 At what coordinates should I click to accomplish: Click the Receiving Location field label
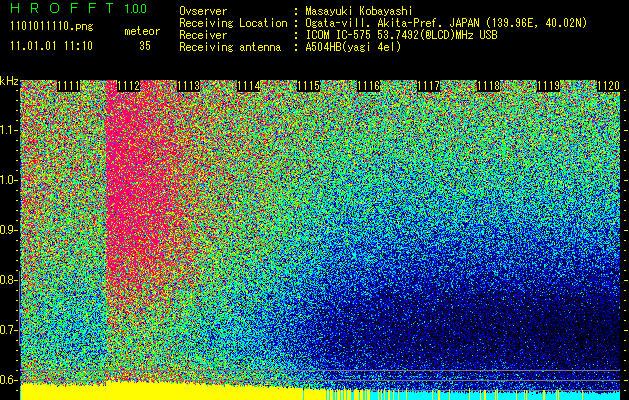click(233, 23)
